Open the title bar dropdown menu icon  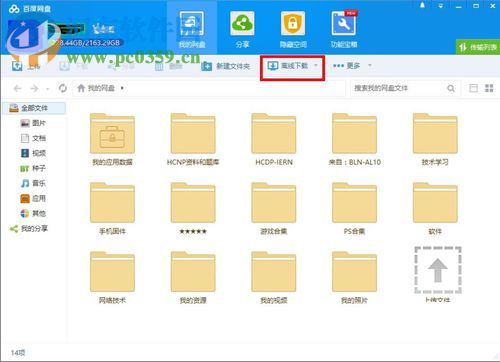(x=441, y=6)
